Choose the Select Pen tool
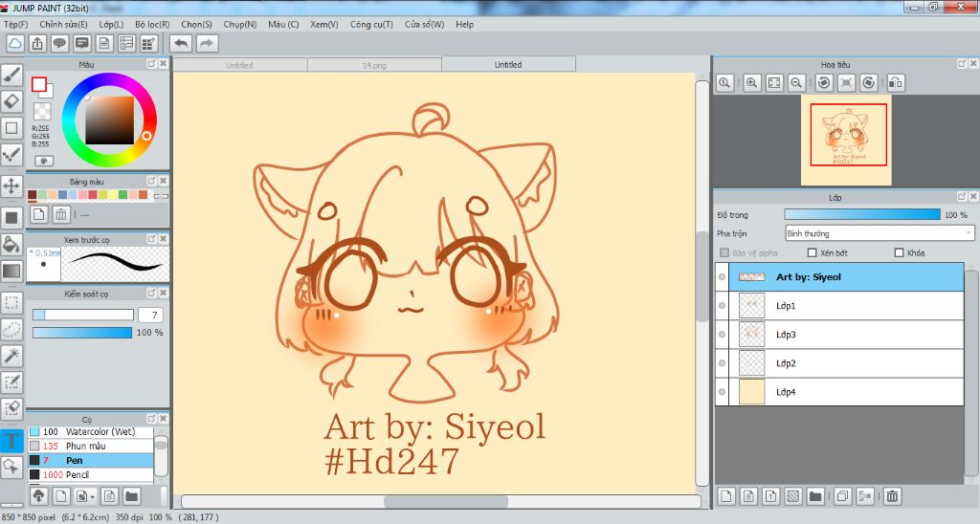This screenshot has width=980, height=524. (11, 382)
